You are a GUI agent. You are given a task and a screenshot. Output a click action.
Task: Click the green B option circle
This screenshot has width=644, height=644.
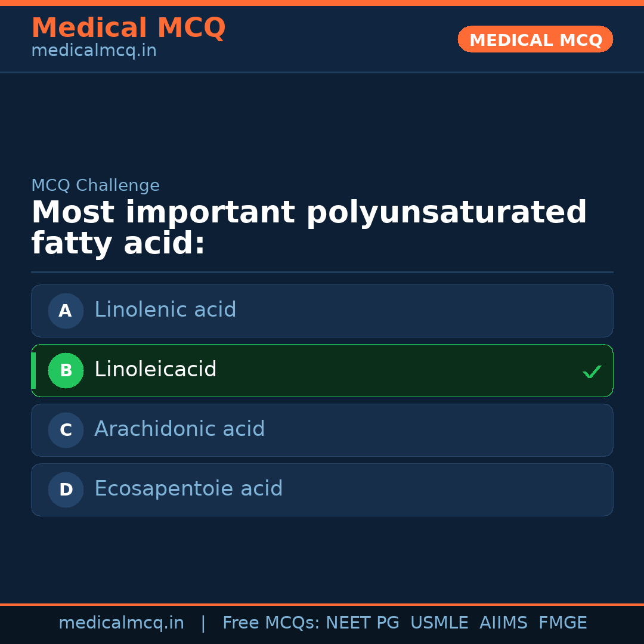(66, 370)
